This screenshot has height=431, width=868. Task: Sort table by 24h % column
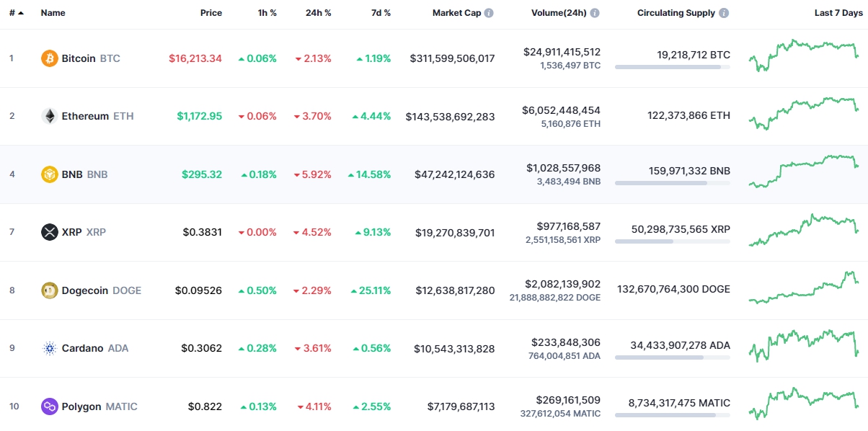[x=317, y=13]
